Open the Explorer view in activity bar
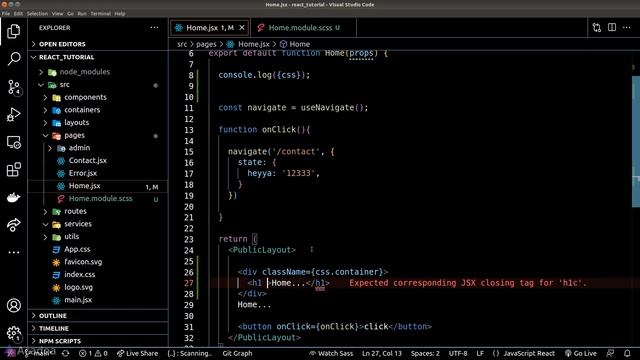The height and width of the screenshot is (360, 640). tap(13, 31)
